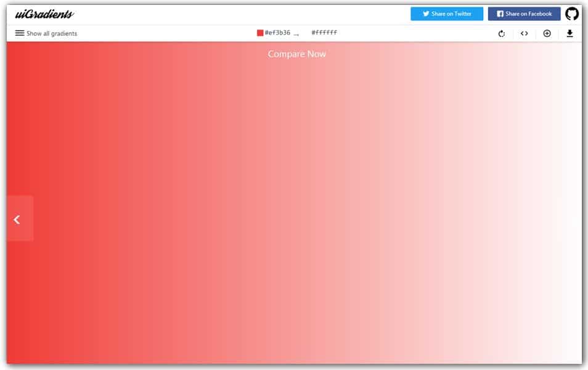Click the uiGradients logo
The width and height of the screenshot is (588, 370).
(43, 12)
